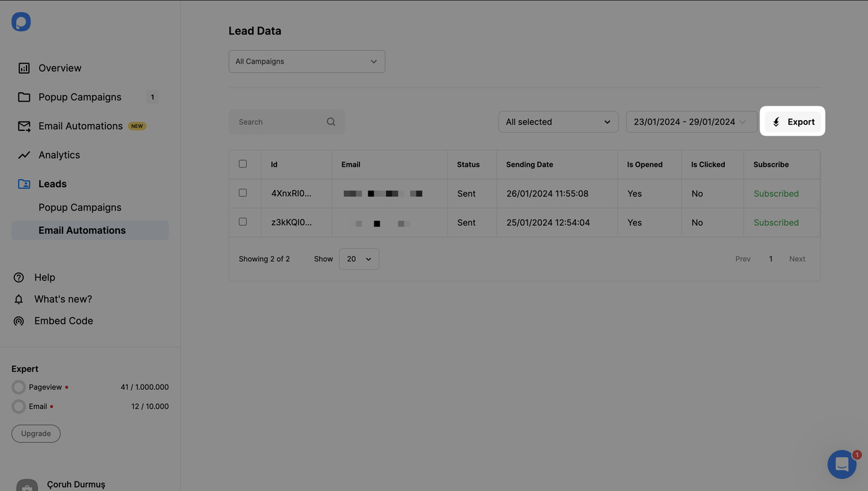The width and height of the screenshot is (868, 491).
Task: Click the Upgrade button
Action: [35, 433]
